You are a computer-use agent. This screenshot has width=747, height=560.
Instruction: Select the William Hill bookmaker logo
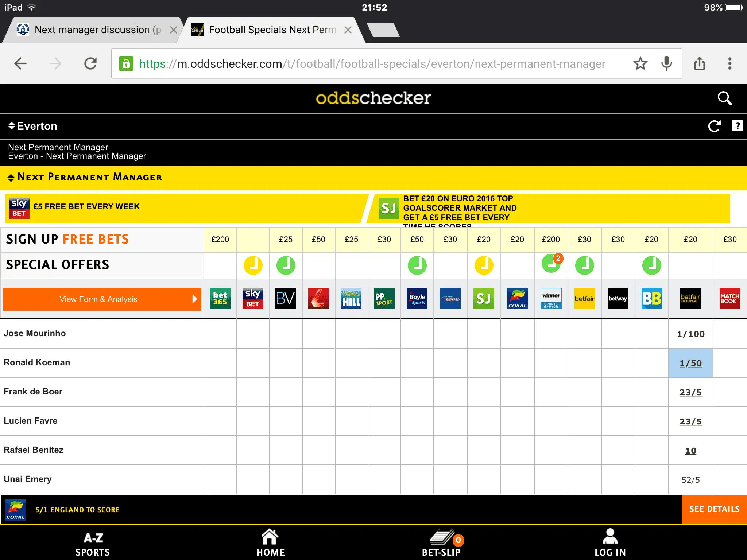pyautogui.click(x=351, y=299)
